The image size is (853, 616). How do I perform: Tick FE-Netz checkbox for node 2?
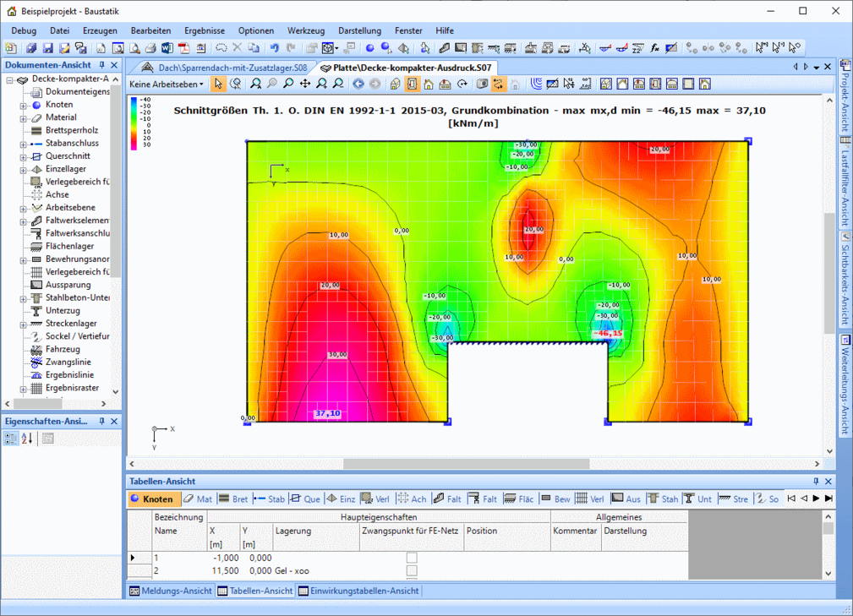(412, 571)
